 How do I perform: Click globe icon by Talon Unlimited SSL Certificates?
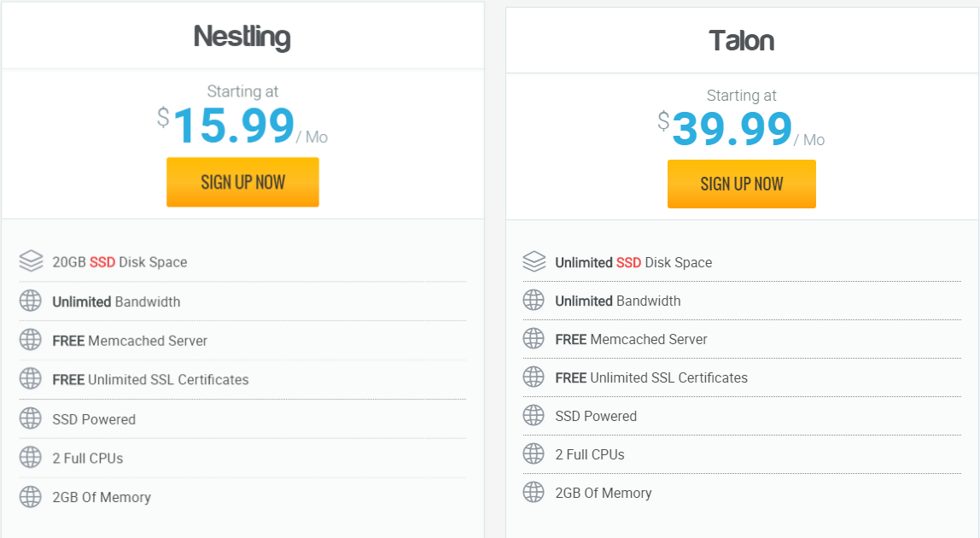pyautogui.click(x=534, y=377)
